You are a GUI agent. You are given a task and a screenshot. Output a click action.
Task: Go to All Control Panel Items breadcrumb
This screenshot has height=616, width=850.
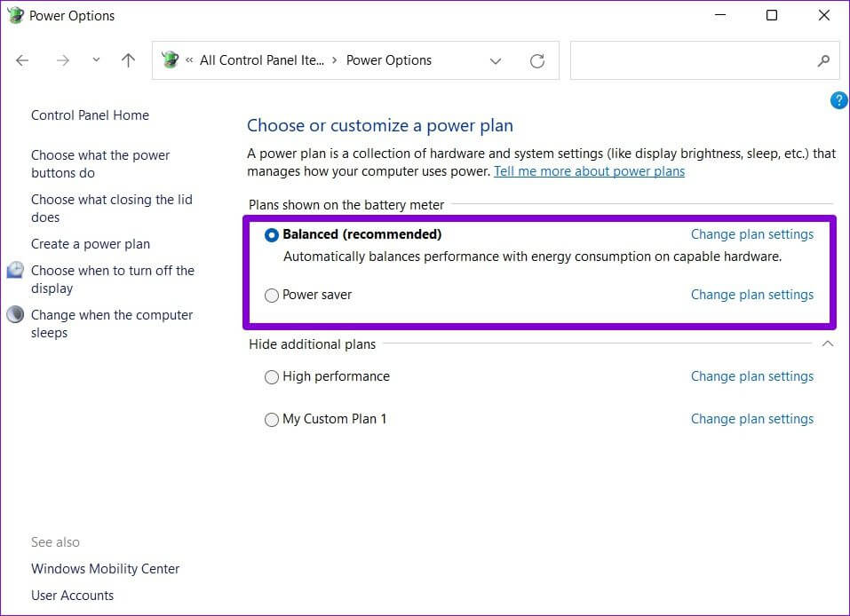[261, 60]
